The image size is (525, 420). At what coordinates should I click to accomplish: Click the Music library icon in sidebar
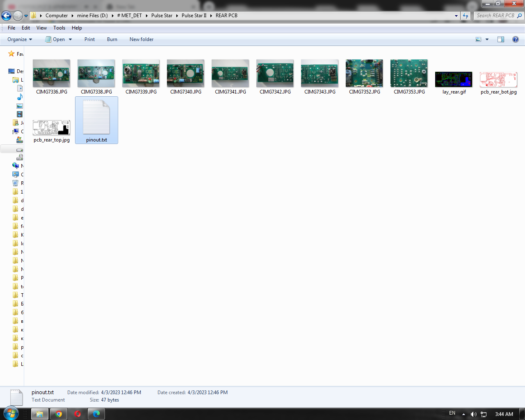[19, 97]
